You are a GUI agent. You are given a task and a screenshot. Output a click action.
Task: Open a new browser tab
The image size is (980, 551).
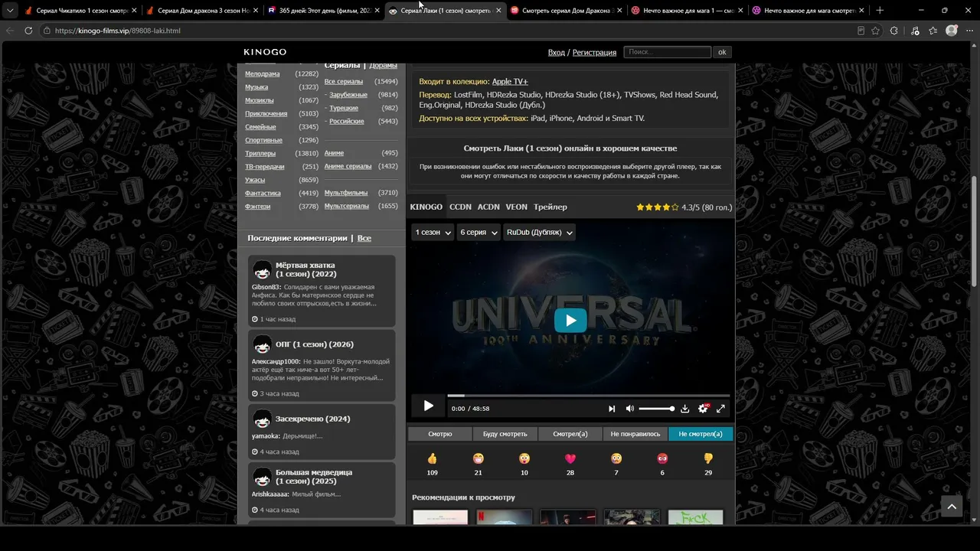point(879,11)
